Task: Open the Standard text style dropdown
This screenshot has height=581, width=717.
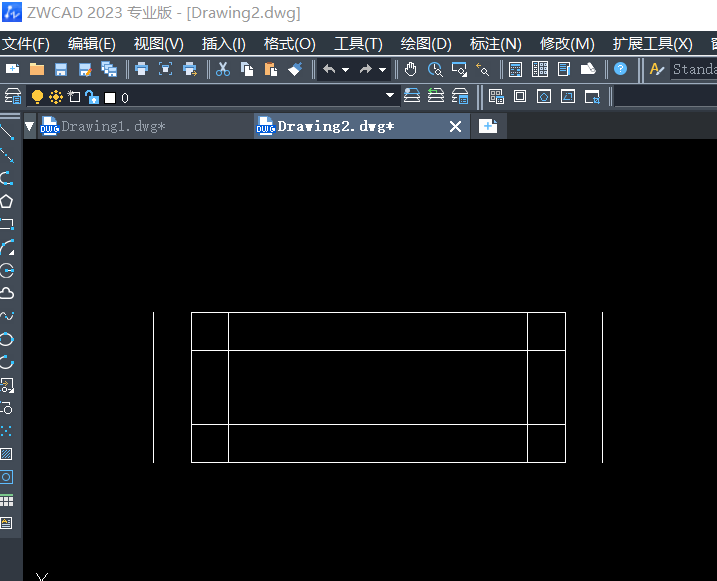Action: pyautogui.click(x=693, y=69)
